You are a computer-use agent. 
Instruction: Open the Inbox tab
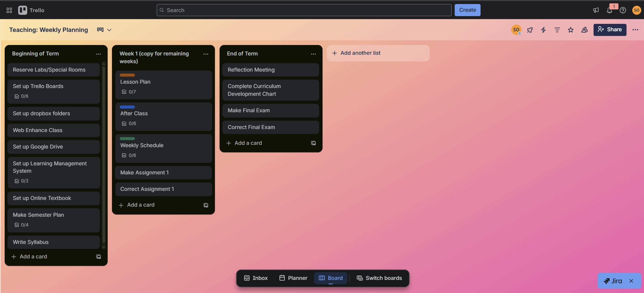256,278
